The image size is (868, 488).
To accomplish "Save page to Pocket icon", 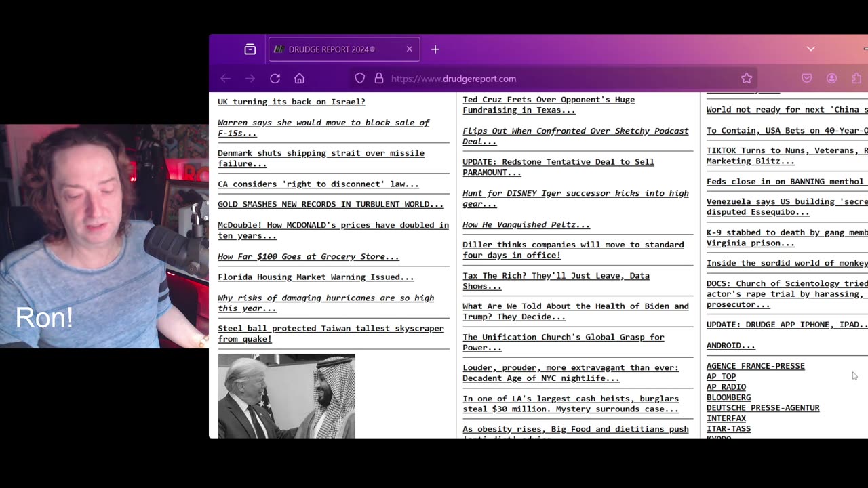I will click(806, 79).
